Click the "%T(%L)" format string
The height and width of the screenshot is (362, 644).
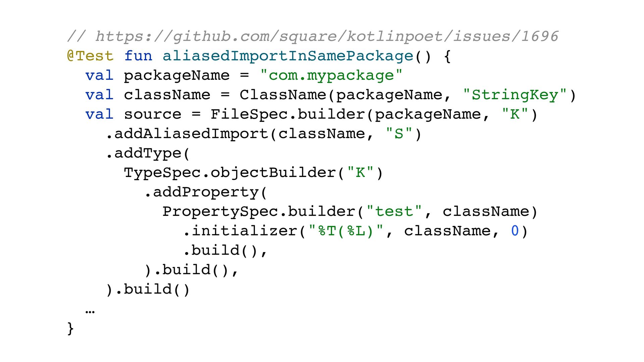[x=346, y=231]
